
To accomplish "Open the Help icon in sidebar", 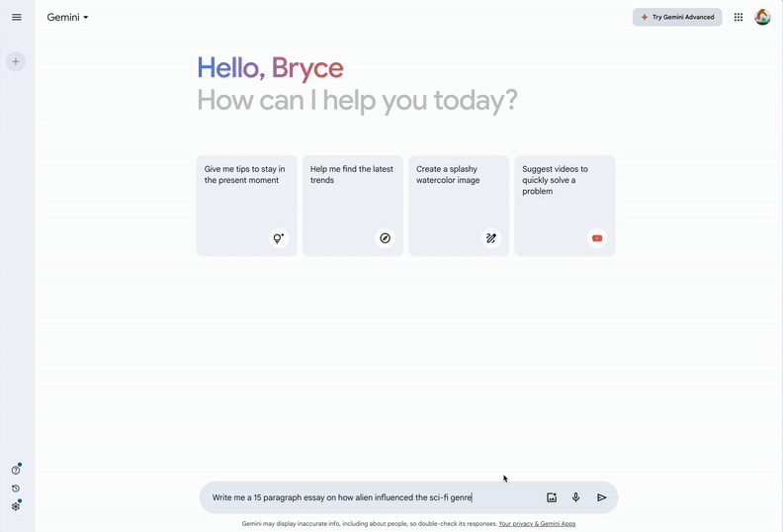I will click(x=16, y=471).
